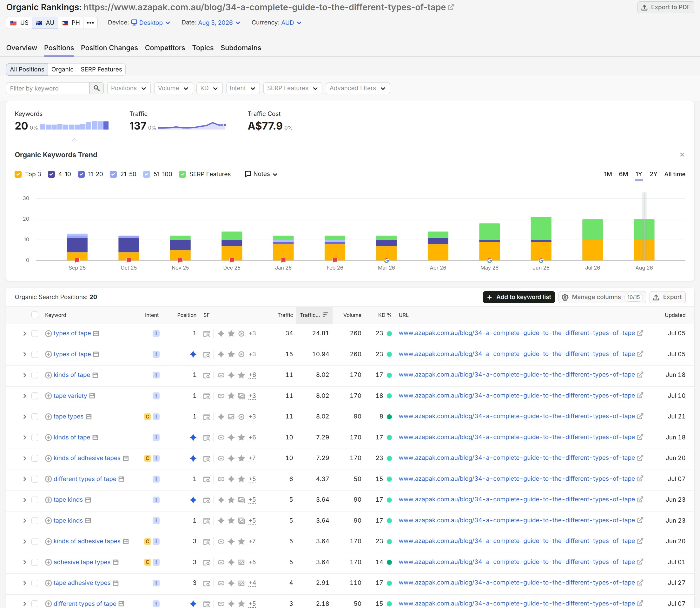Select the SERP Features positions tab
Viewport: 700px width, 608px height.
pos(101,70)
